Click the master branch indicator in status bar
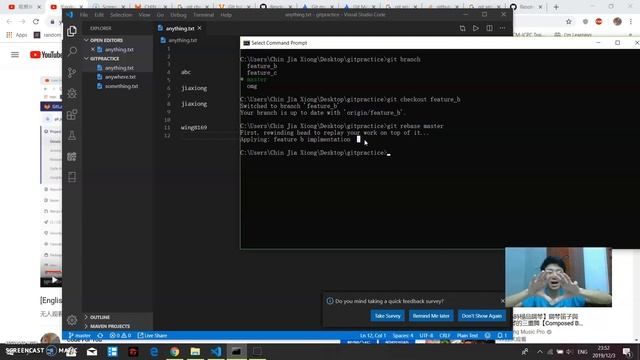This screenshot has height=360, width=640. 80,336
